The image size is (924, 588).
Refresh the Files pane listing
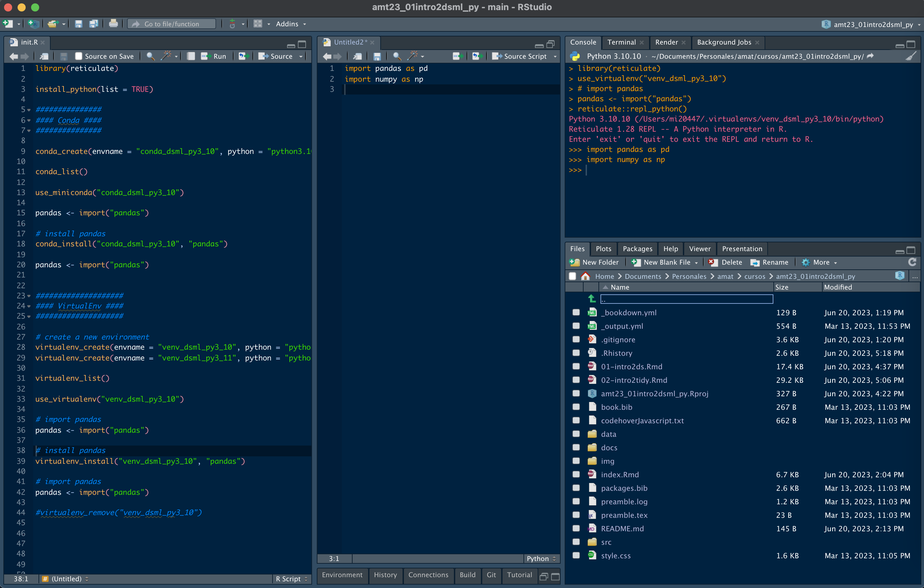click(913, 262)
